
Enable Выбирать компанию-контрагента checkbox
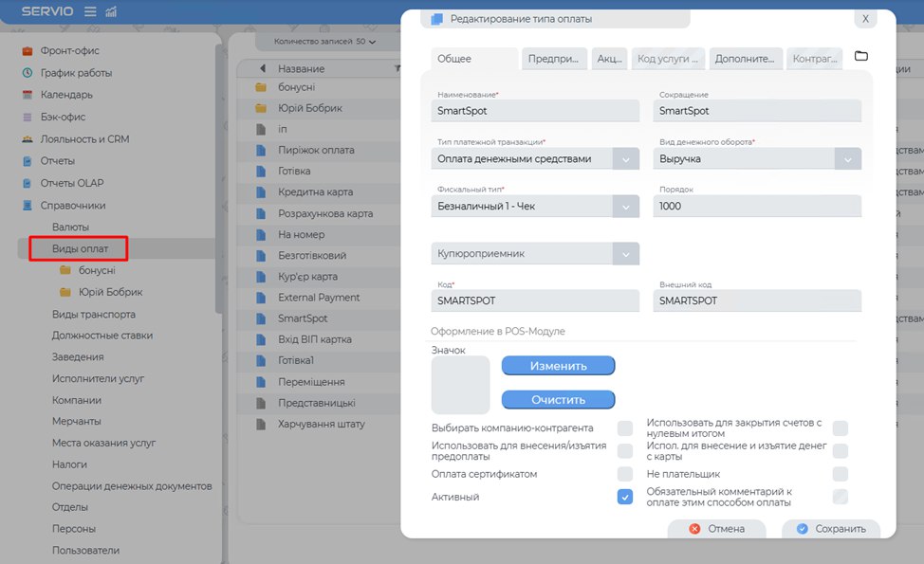click(625, 428)
